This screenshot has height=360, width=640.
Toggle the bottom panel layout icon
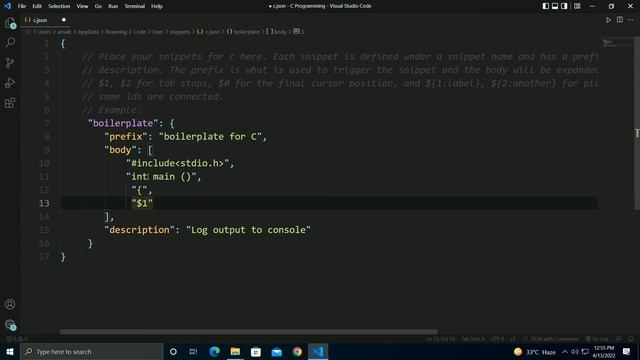tap(555, 6)
